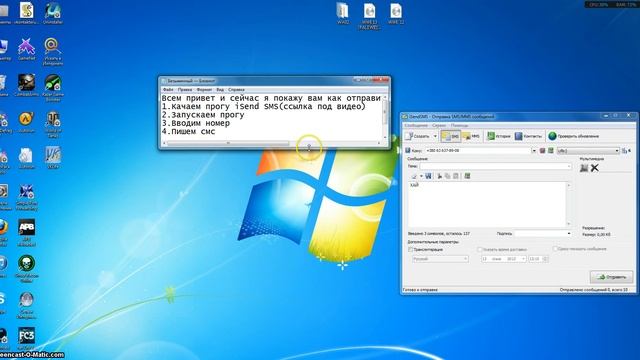The width and height of the screenshot is (640, 360).
Task: Open the Русский language dropdown
Action: [x=440, y=259]
